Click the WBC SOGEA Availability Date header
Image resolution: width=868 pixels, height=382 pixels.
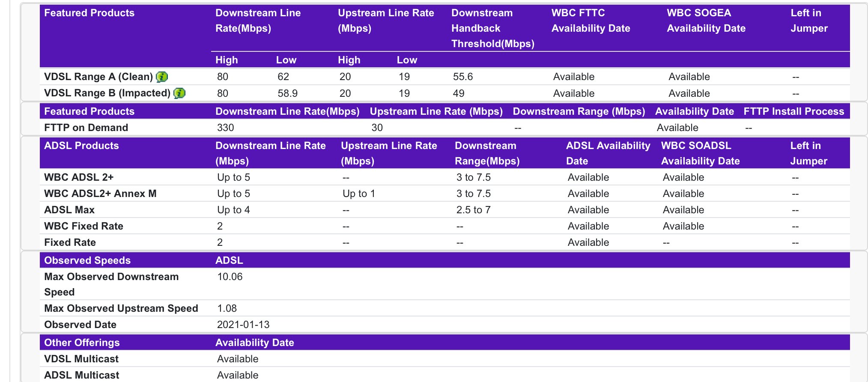tap(706, 21)
